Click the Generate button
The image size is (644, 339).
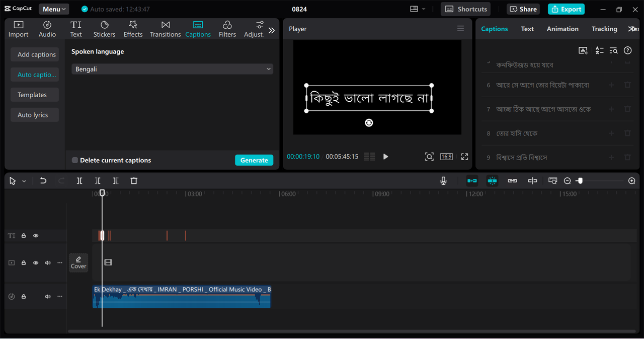pyautogui.click(x=254, y=160)
